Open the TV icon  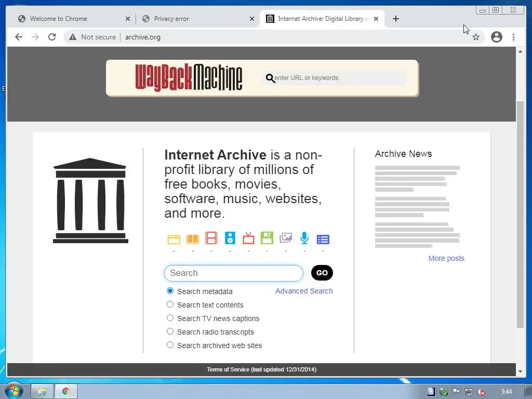tap(248, 238)
